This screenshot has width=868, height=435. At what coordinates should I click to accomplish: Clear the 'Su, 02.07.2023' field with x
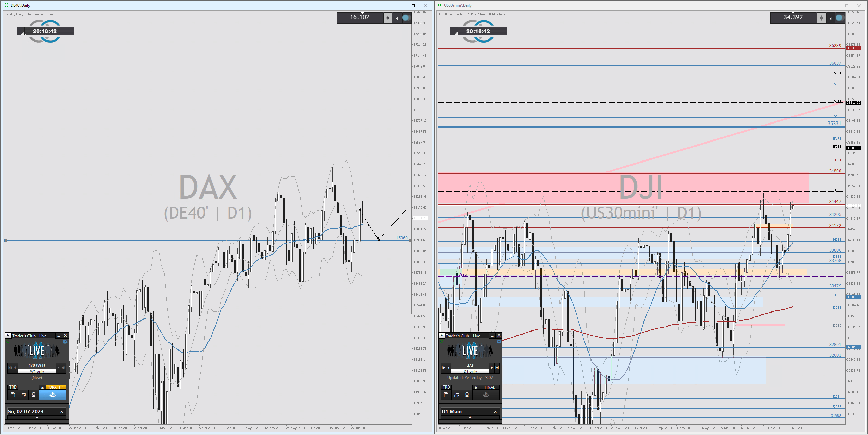tap(62, 412)
